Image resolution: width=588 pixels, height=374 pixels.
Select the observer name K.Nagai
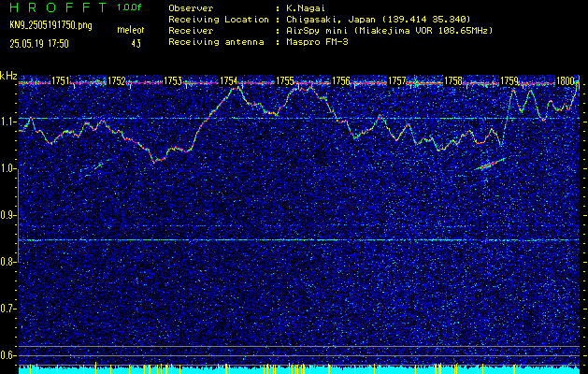coord(307,7)
